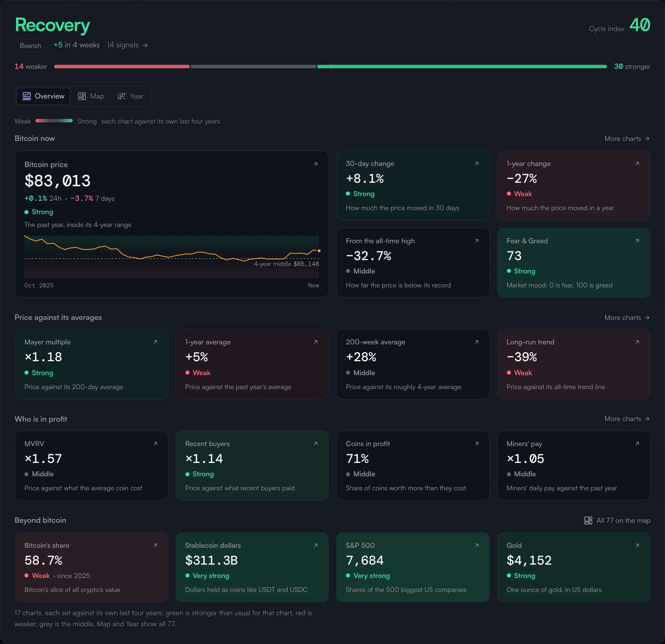Click Bitcoin's share card expand arrow
The width and height of the screenshot is (665, 644).
(x=155, y=545)
